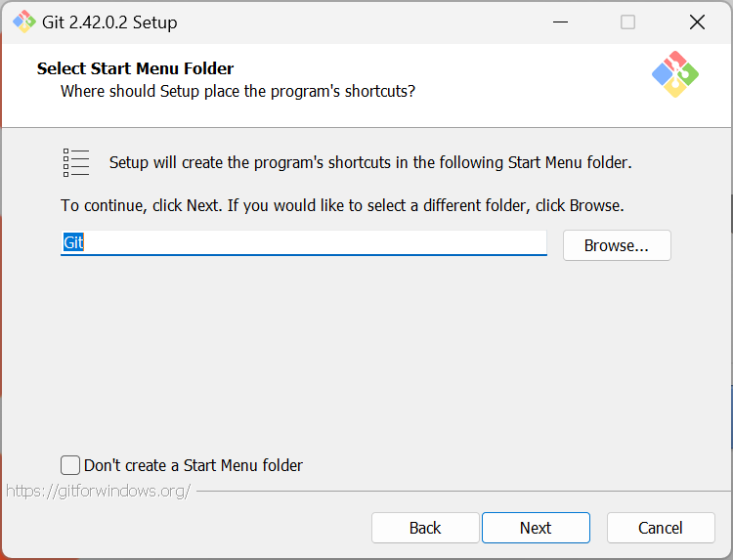Viewport: 733px width, 560px height.
Task: Click the Git icon in the title bar
Action: click(23, 22)
